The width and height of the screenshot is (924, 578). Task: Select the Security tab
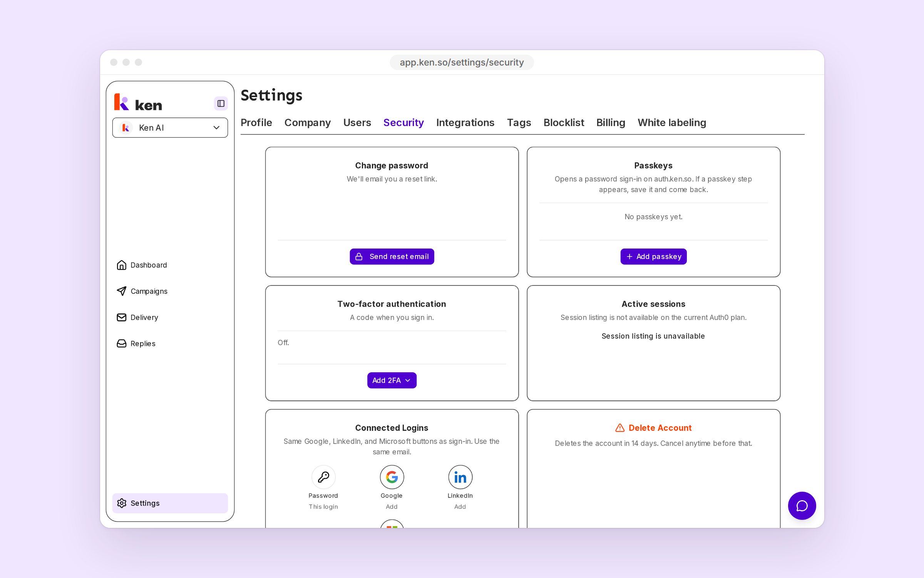click(403, 123)
